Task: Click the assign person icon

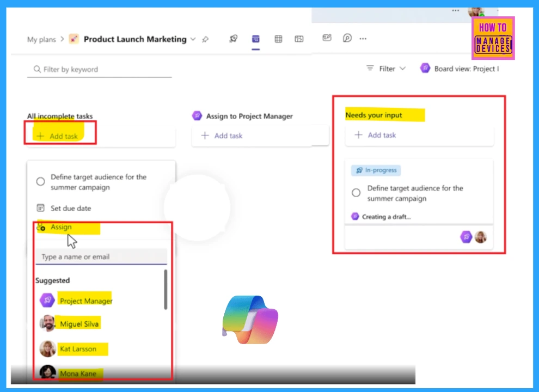Action: pyautogui.click(x=41, y=227)
